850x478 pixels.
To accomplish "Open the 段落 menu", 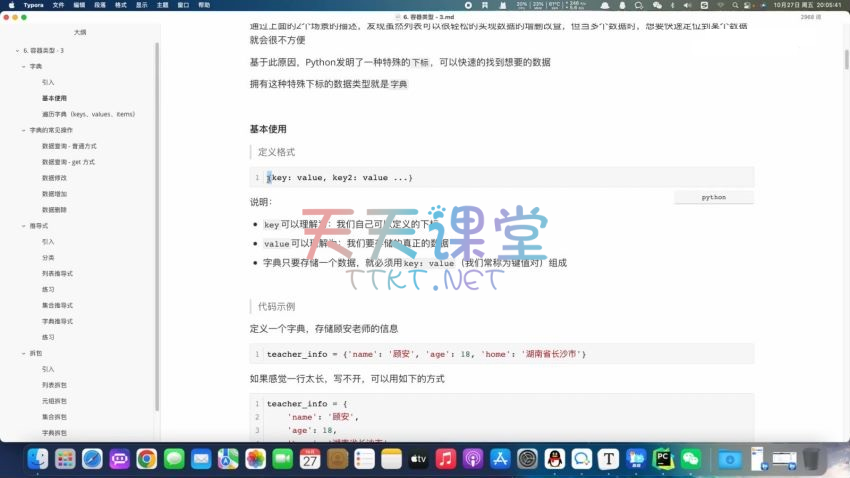I will tap(100, 5).
